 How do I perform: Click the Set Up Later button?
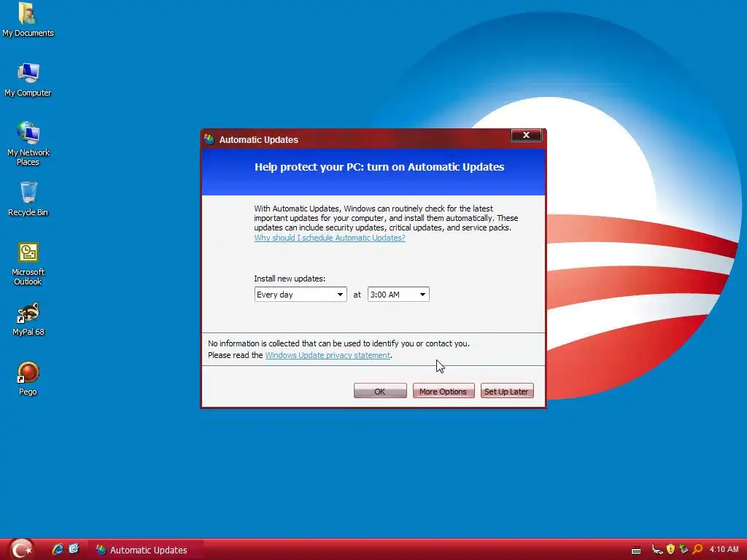tap(507, 391)
